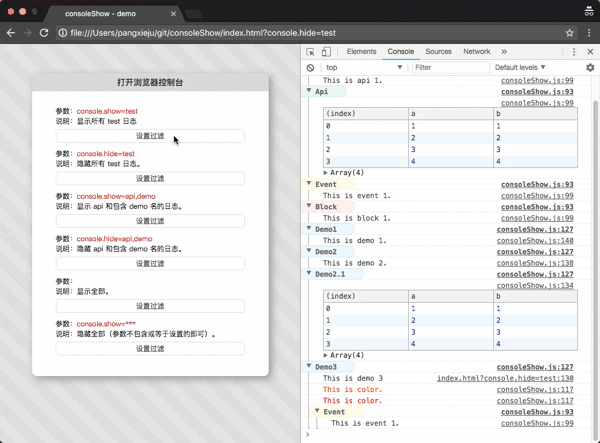Select the text 'This is block 1.'
Screen dimensions: 600x443
357,218
